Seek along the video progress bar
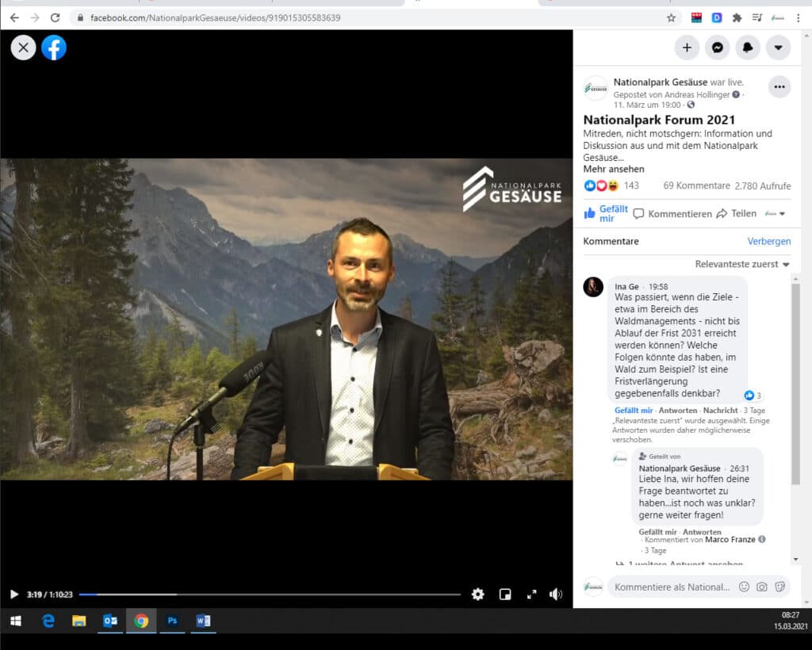 [x=270, y=594]
